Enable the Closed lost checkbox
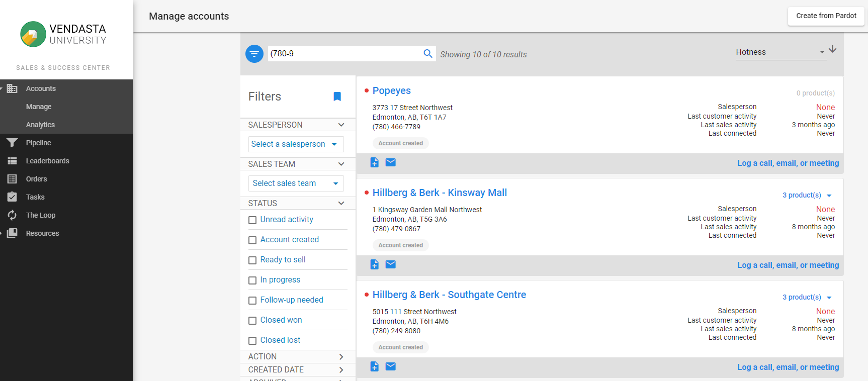This screenshot has width=868, height=381. click(x=252, y=341)
